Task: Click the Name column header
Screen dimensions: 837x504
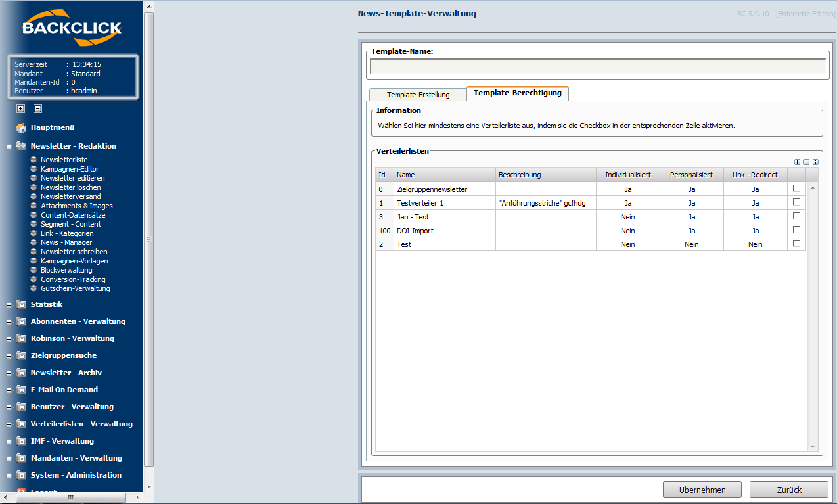Action: coord(445,174)
